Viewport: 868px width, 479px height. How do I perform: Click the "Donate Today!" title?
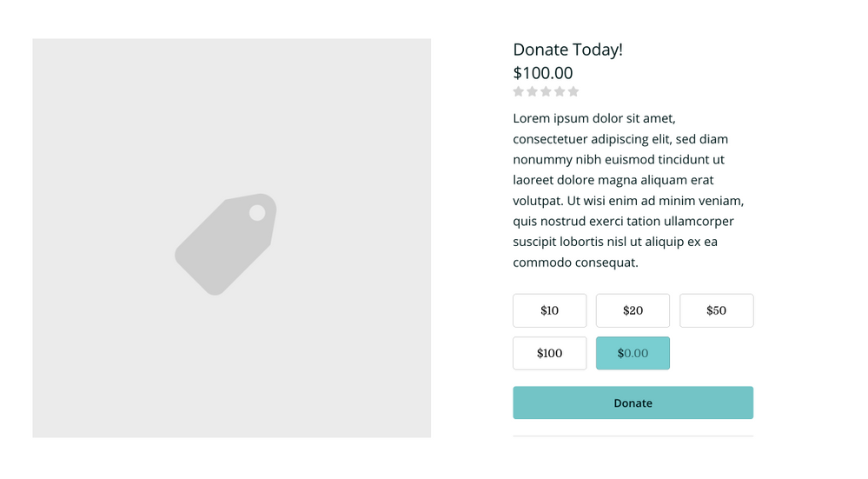point(567,50)
